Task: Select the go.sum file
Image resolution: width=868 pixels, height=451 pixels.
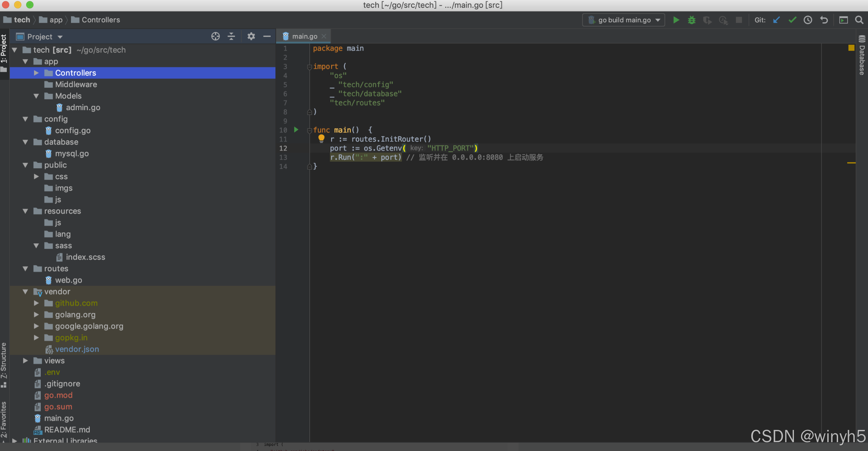Action: pyautogui.click(x=58, y=407)
